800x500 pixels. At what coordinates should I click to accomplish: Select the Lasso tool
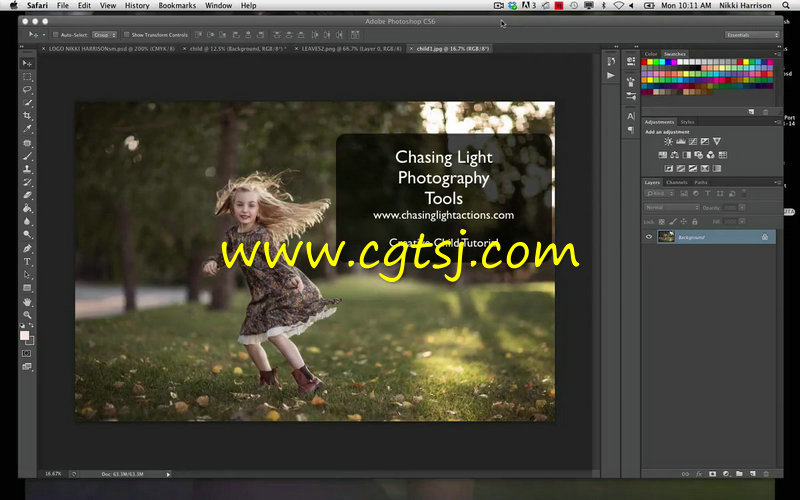coord(27,90)
